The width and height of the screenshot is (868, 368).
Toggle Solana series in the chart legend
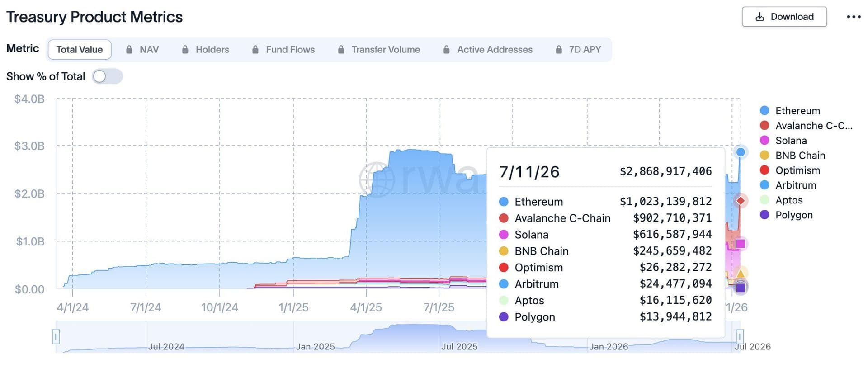783,141
